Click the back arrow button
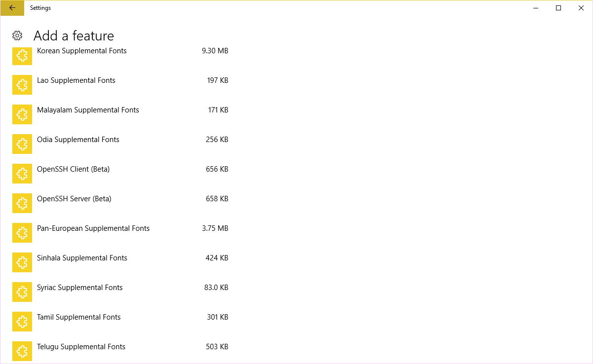Screen dimensions: 593x364 (x=12, y=8)
